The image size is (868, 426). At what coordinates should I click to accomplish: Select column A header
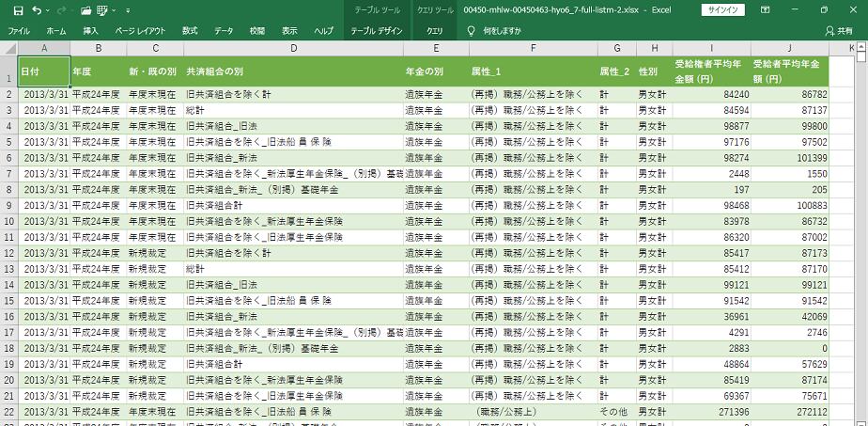[x=44, y=49]
